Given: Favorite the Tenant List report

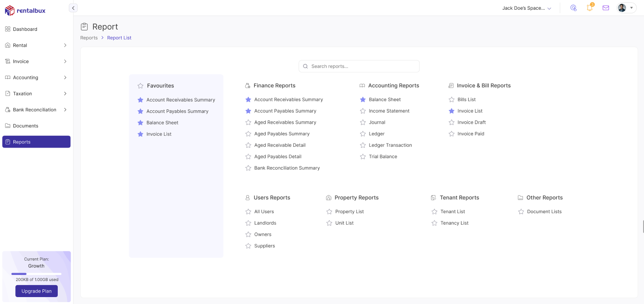Looking at the screenshot, I should (x=434, y=211).
